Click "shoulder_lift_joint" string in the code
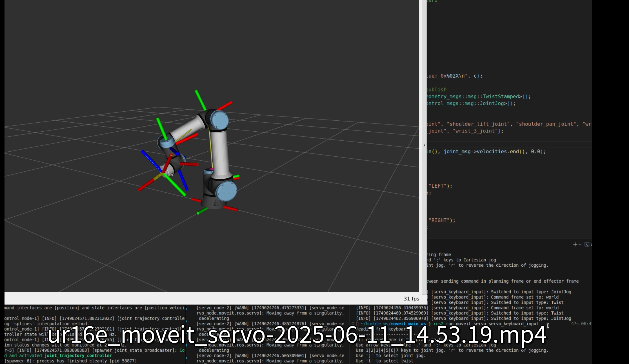The width and height of the screenshot is (629, 364). click(478, 124)
